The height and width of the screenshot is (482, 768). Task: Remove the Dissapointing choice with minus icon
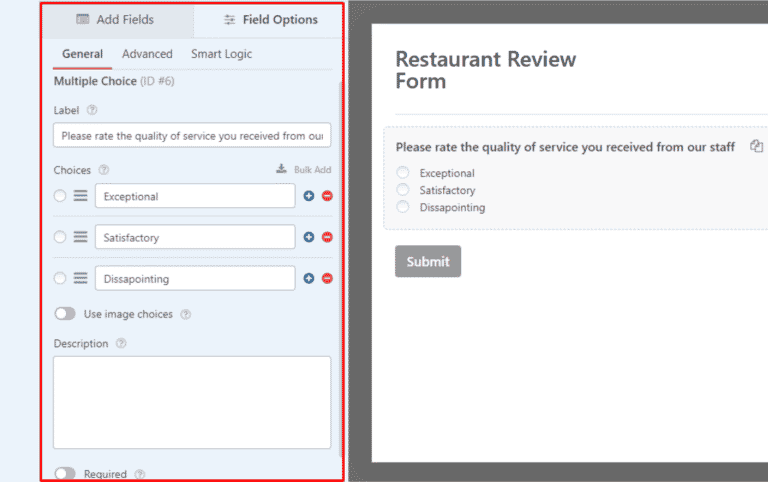(x=327, y=278)
